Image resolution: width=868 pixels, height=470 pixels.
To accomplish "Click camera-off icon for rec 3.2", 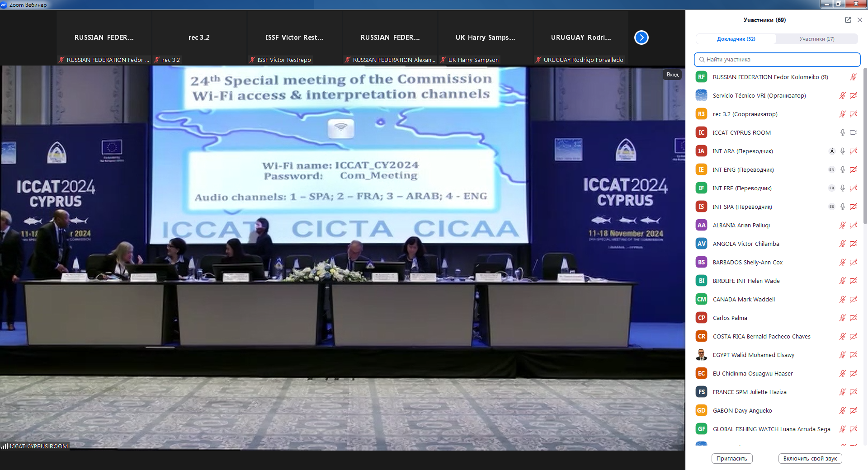I will pyautogui.click(x=853, y=114).
